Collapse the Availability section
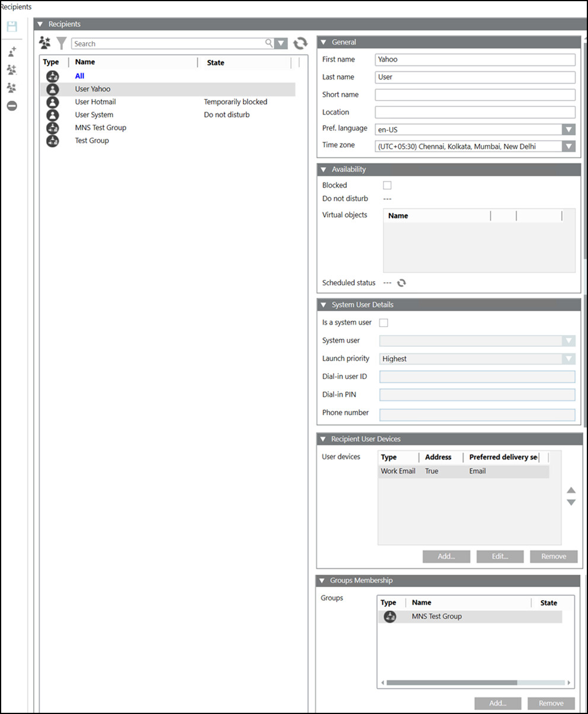The width and height of the screenshot is (588, 714). 324,170
